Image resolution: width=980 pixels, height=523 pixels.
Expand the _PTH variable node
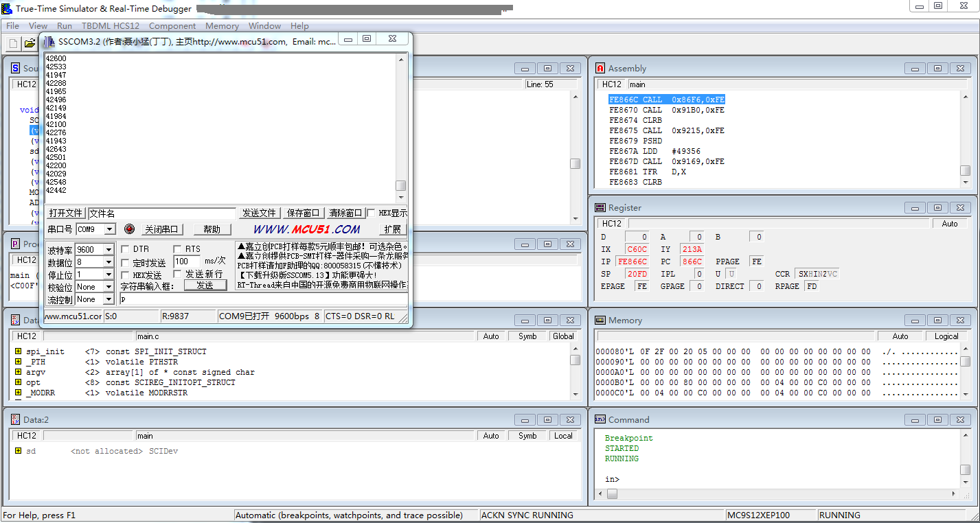pos(18,362)
